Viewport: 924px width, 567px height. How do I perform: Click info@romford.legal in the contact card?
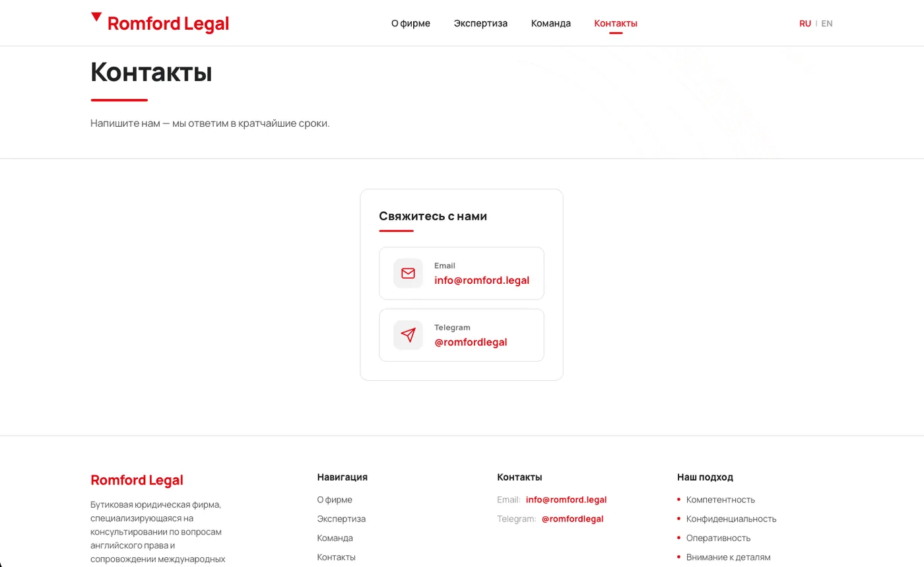[x=482, y=280]
